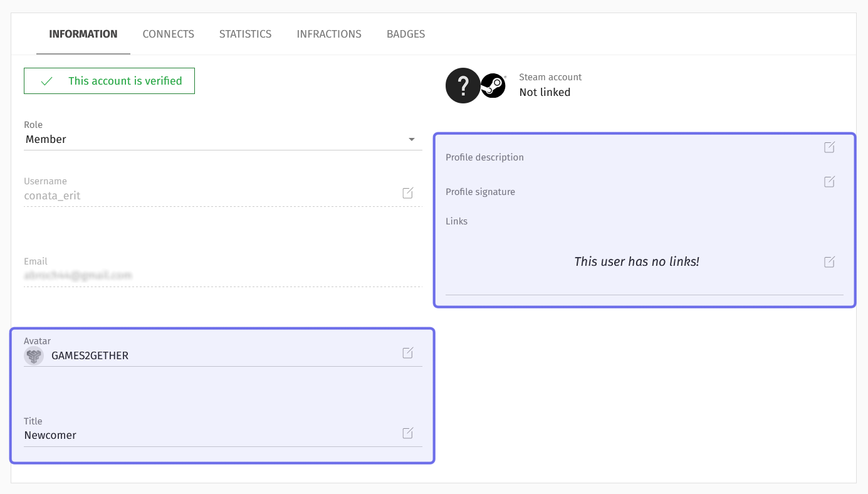Edit Profile description with pencil icon
The width and height of the screenshot is (868, 494).
pos(829,147)
